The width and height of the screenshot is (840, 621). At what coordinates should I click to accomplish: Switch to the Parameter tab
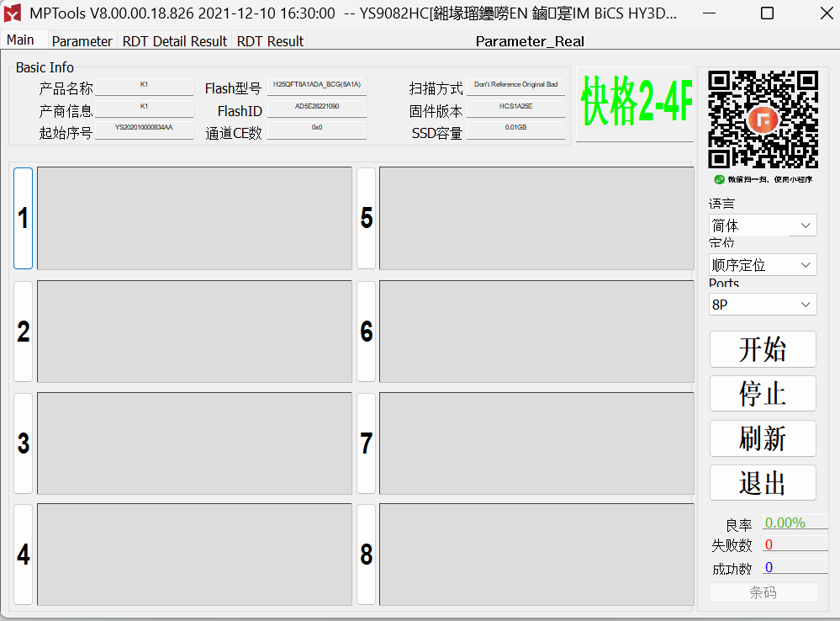[82, 40]
